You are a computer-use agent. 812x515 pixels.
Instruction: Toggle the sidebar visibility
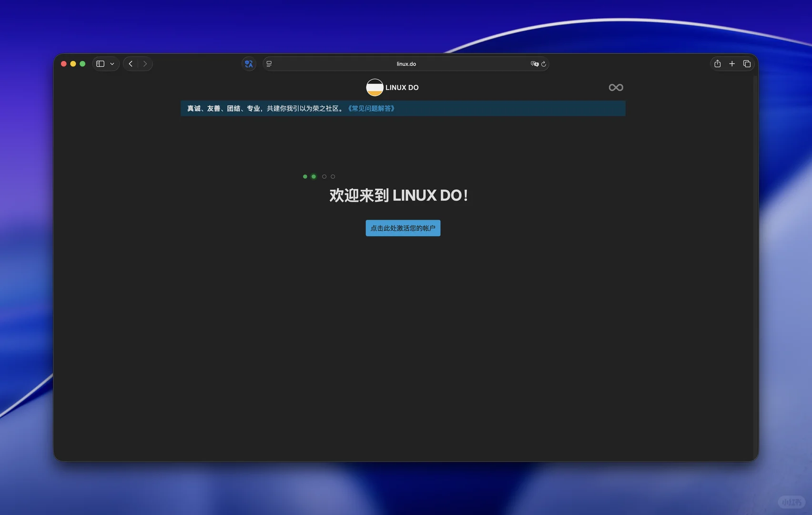point(100,63)
